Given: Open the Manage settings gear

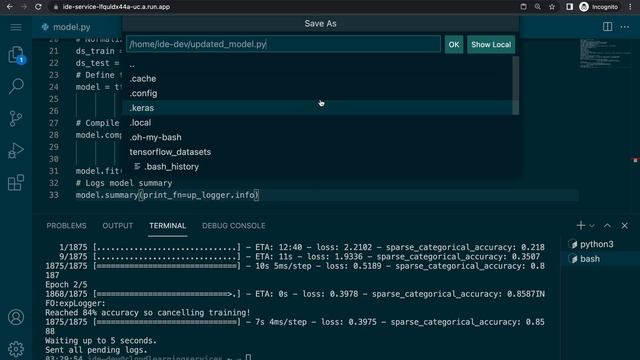Looking at the screenshot, I should 16,349.
